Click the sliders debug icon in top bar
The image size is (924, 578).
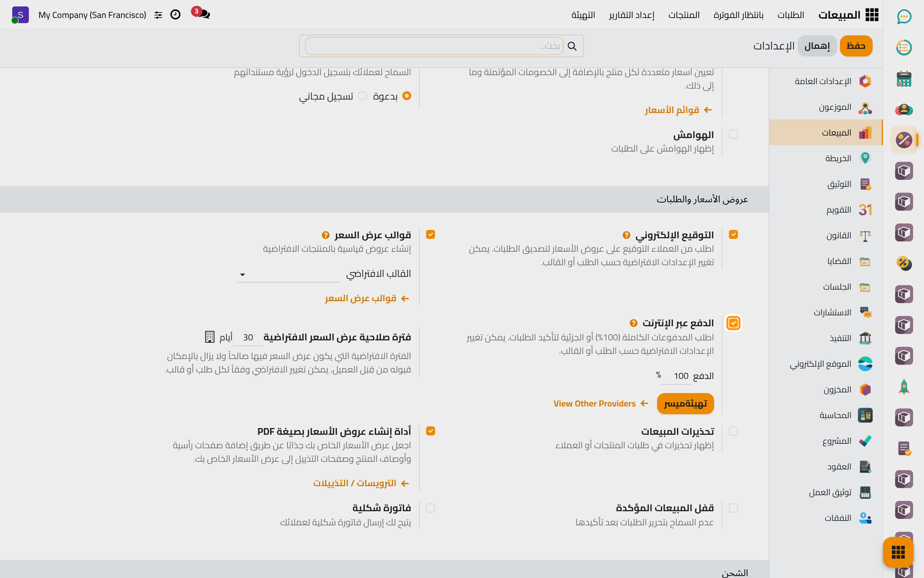[x=158, y=15]
